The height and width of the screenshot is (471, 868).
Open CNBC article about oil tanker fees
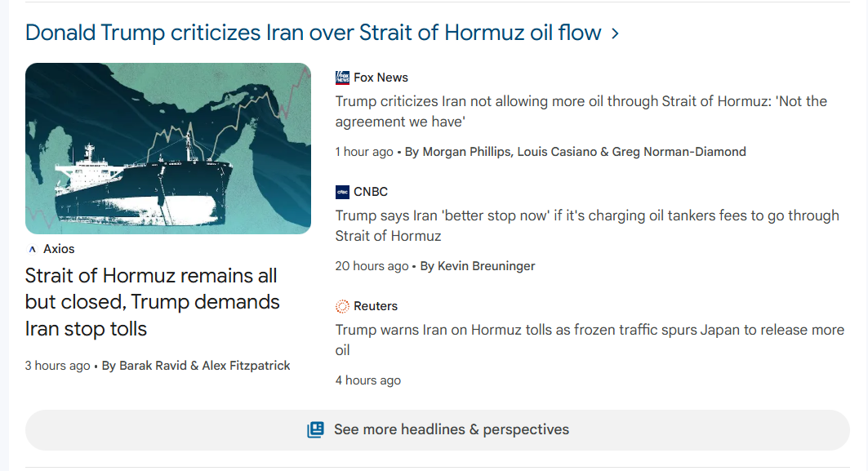[586, 226]
